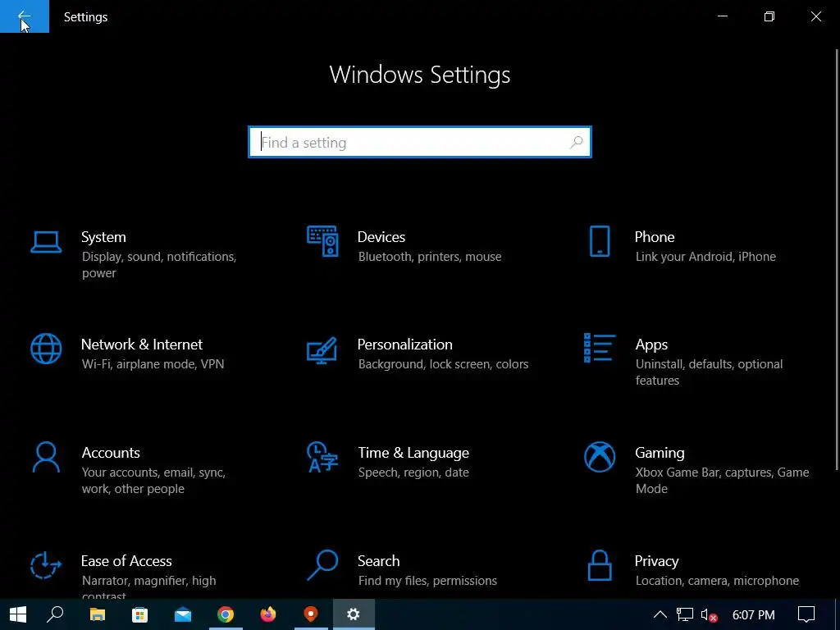Screen dimensions: 840x630
Task: Click 'Location, camera, microphone' description
Action: point(717,581)
